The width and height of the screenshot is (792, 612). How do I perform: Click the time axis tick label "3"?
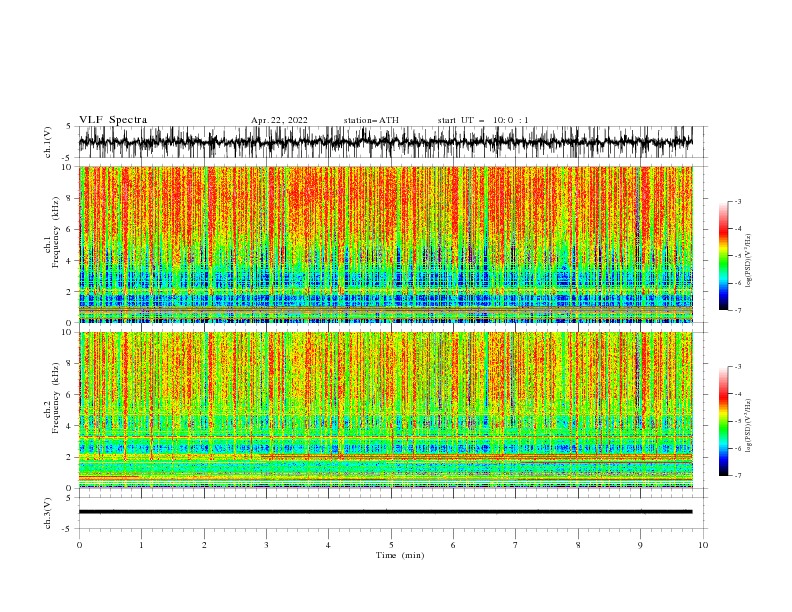pyautogui.click(x=266, y=545)
